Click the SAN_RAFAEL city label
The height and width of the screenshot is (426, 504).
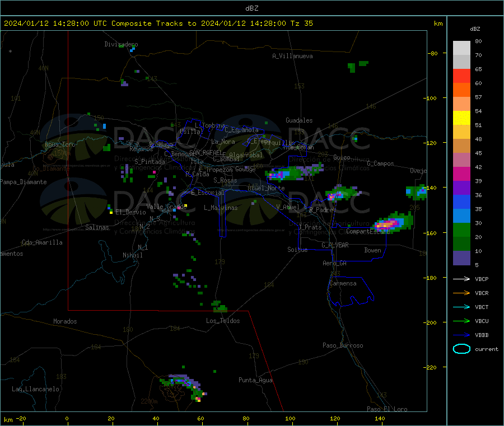(206, 152)
